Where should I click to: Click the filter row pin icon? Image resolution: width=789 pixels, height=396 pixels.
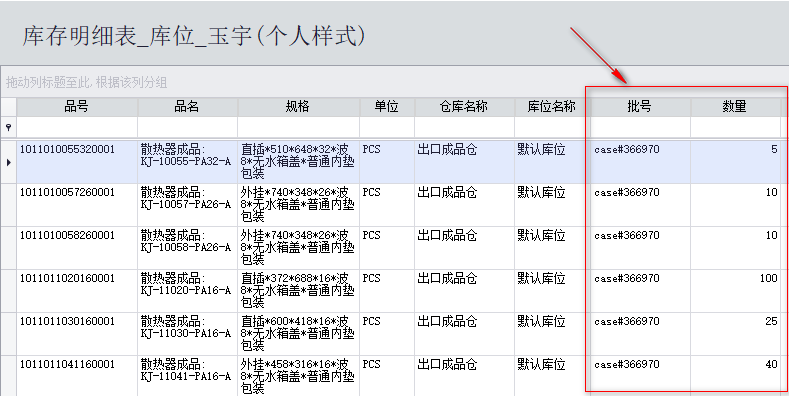click(x=9, y=127)
